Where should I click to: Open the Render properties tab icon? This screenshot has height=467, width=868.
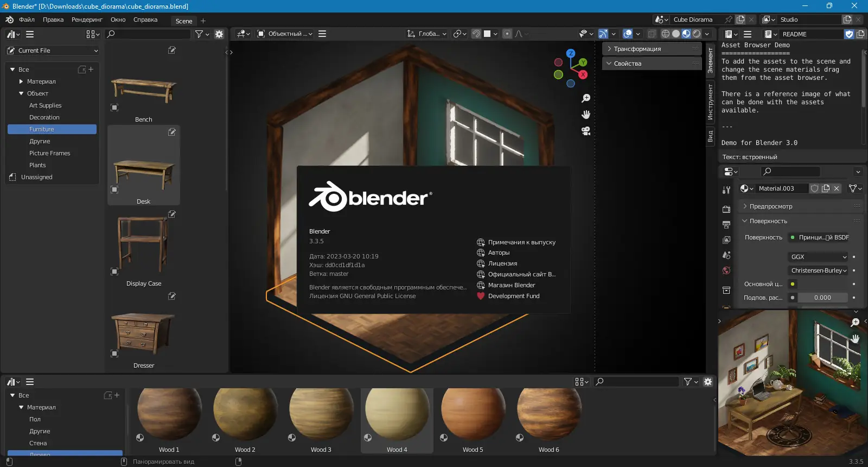click(726, 209)
